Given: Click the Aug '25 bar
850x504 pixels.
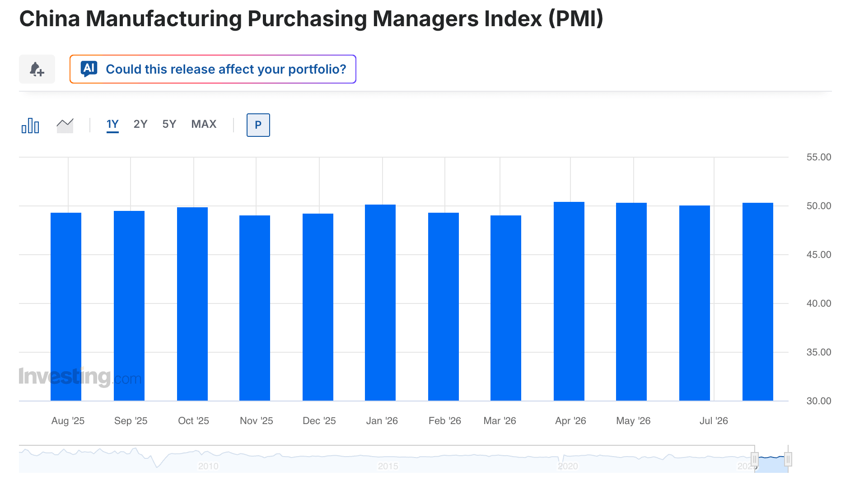Looking at the screenshot, I should (66, 307).
